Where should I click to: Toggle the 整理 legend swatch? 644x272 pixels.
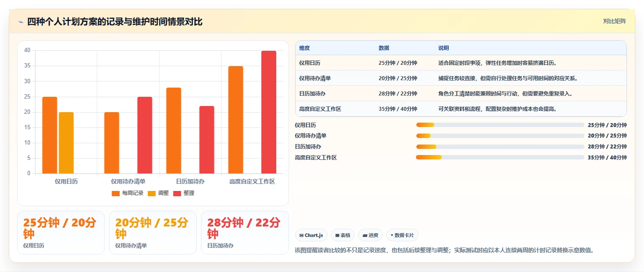tap(177, 193)
